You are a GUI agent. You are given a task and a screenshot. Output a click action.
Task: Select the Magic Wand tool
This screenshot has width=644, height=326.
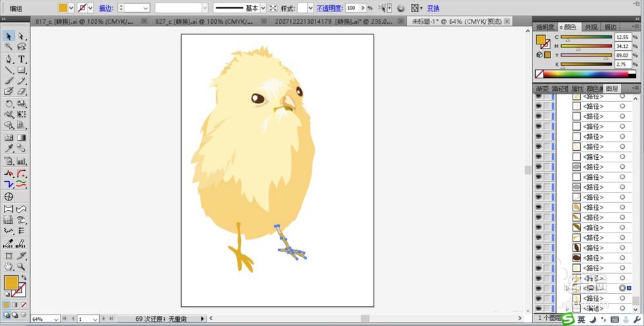click(x=9, y=47)
